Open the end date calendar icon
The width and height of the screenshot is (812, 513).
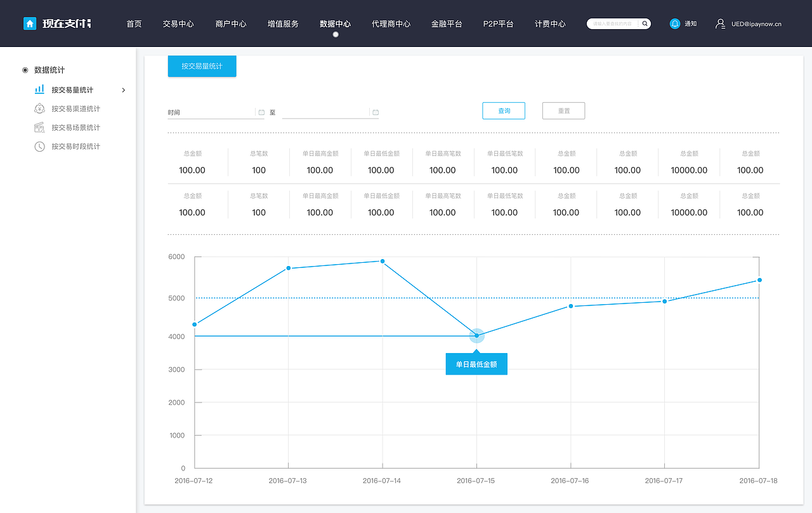376,112
